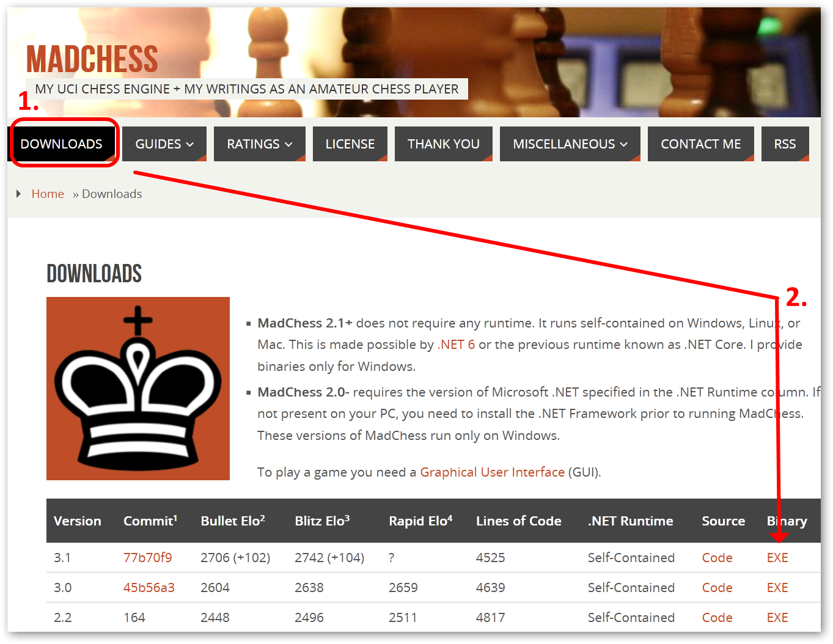Open the License page

(x=350, y=144)
